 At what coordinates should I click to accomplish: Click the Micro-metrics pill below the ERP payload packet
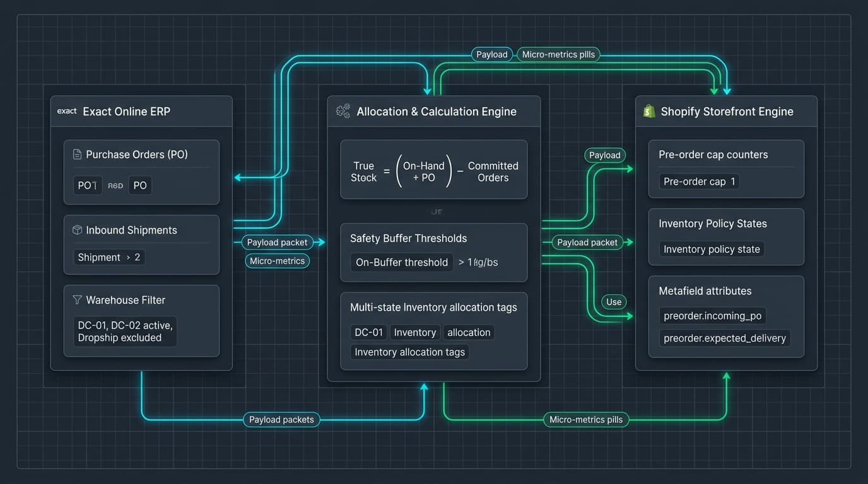[277, 261]
